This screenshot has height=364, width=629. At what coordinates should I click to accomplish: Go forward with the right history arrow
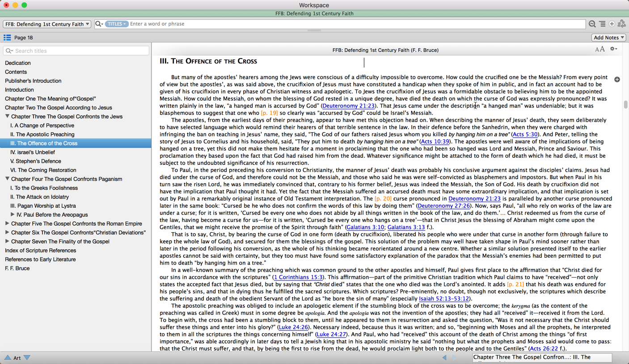(x=454, y=357)
